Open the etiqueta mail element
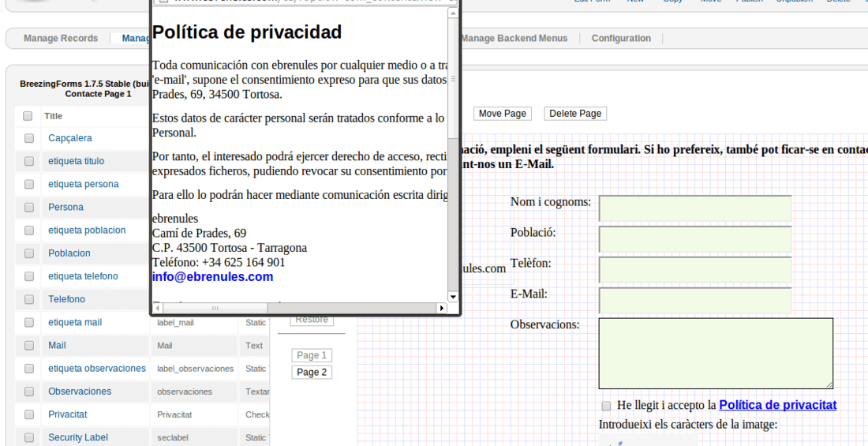The height and width of the screenshot is (446, 868). point(75,322)
